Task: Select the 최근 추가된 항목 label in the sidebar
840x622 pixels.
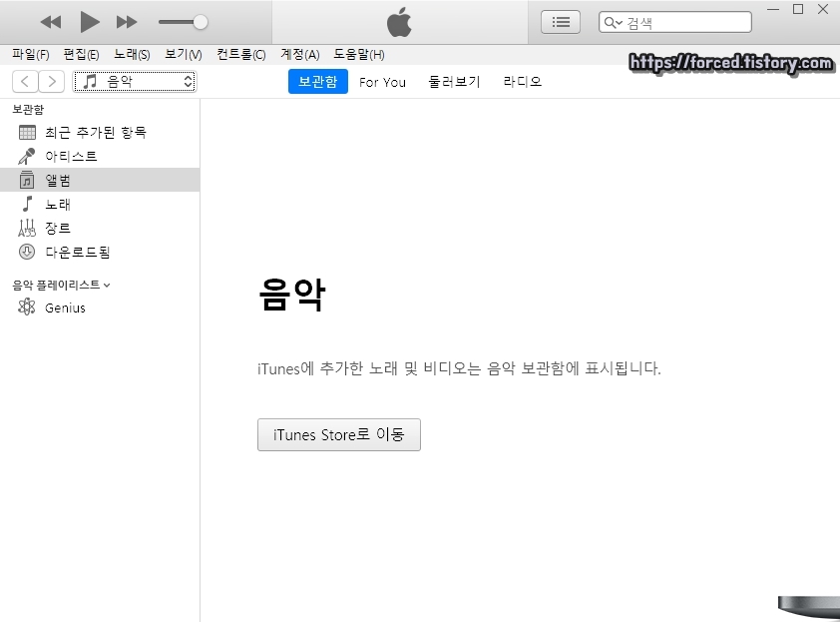Action: (96, 132)
